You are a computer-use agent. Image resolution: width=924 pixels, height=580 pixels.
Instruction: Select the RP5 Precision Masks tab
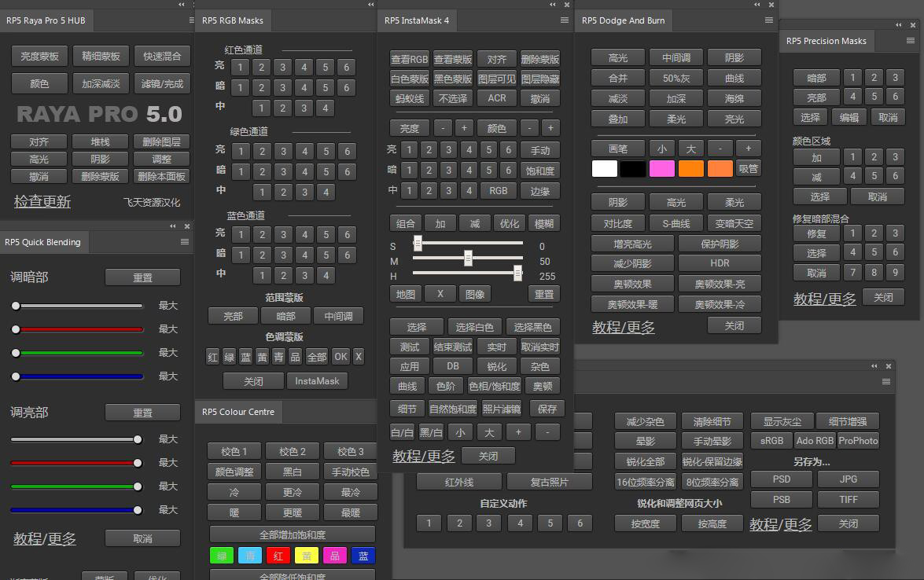[826, 41]
